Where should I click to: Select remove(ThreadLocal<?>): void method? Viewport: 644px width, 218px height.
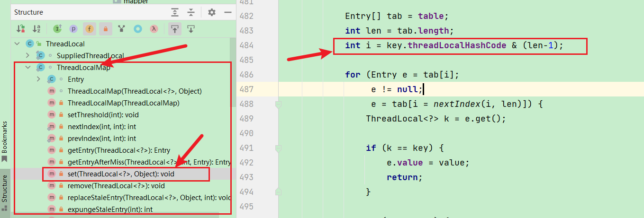pos(116,186)
